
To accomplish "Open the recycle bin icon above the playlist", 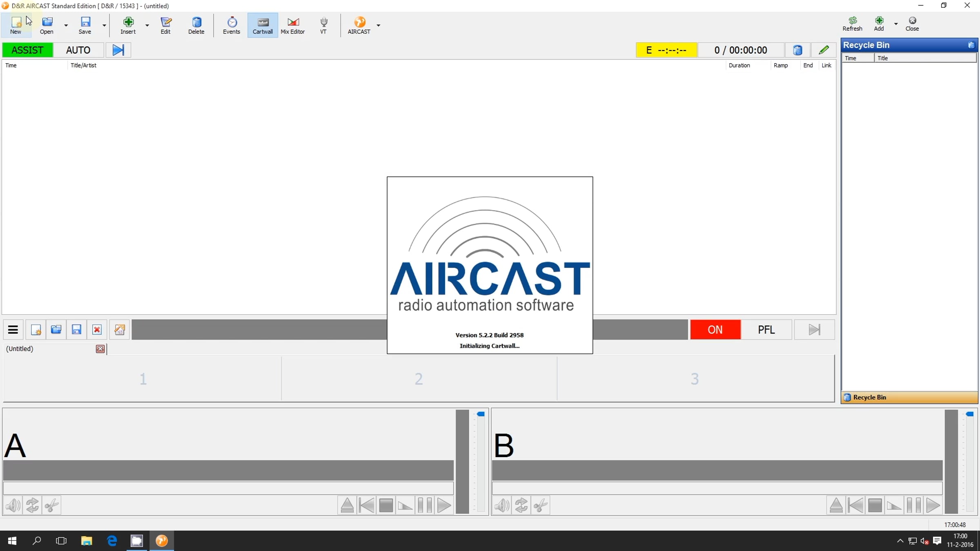I will (x=797, y=50).
